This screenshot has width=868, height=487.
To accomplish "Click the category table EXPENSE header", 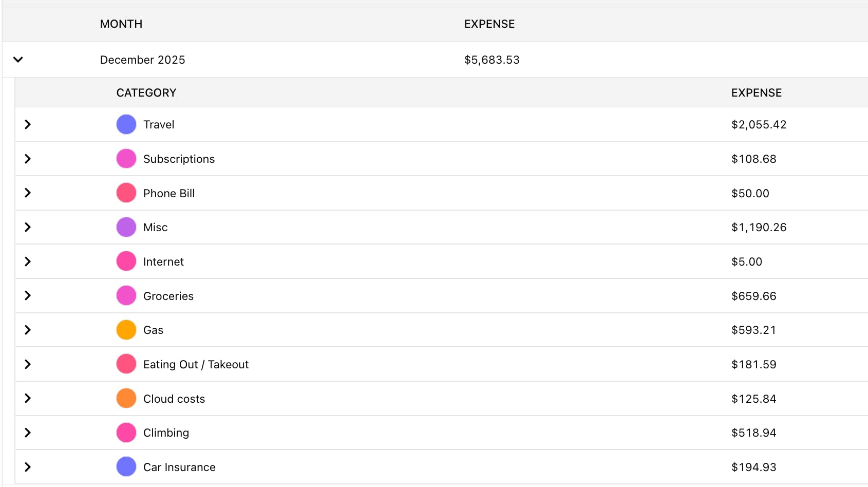I will pos(756,93).
